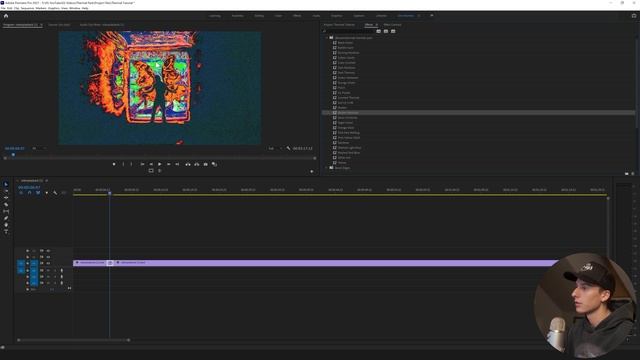This screenshot has height=360, width=640.
Task: Switch to the Editing workspace
Action: tap(259, 16)
